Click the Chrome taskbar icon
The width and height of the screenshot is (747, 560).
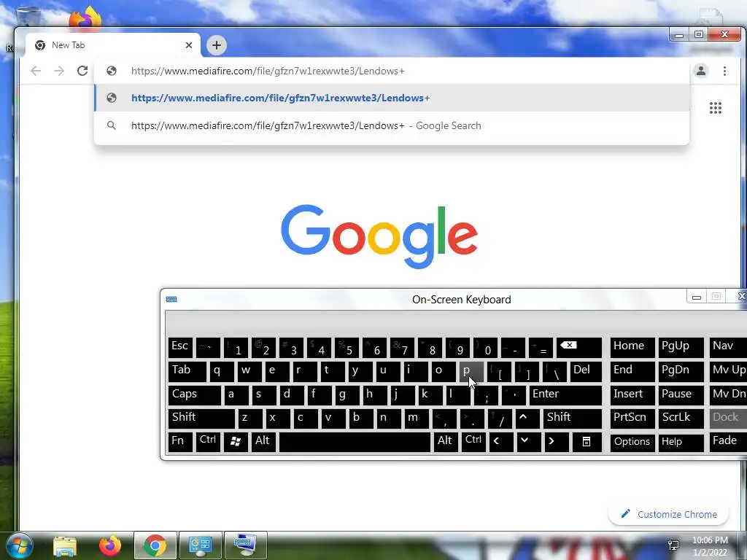click(155, 545)
